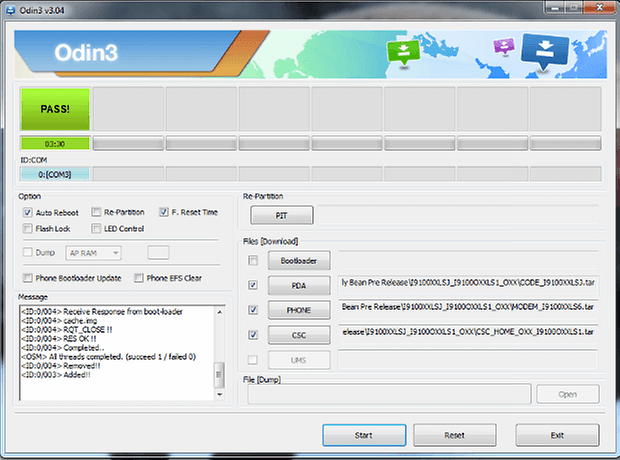Click the 'RES OK !!' log line
The height and width of the screenshot is (460, 620).
tap(59, 339)
